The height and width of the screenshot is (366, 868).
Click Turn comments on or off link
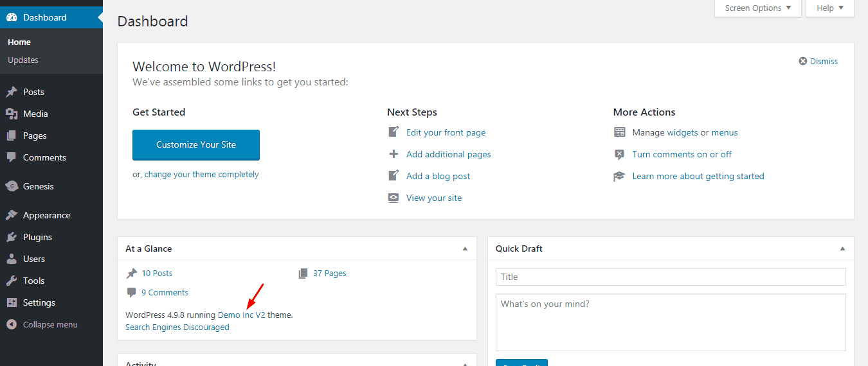(x=682, y=154)
